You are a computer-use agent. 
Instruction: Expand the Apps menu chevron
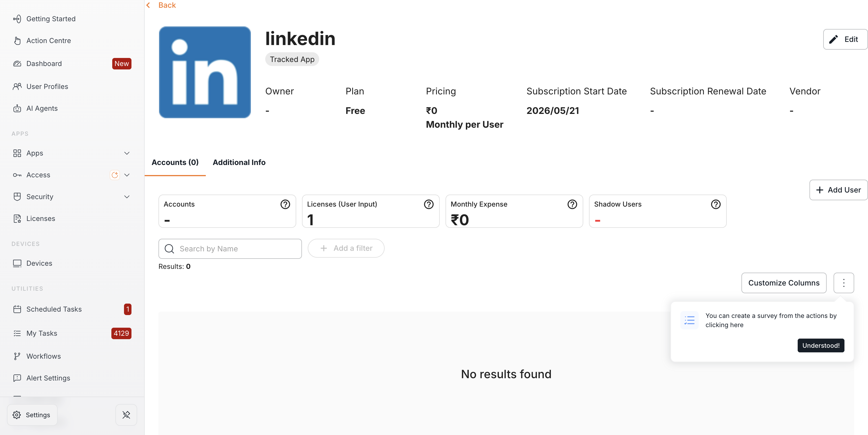coord(127,153)
